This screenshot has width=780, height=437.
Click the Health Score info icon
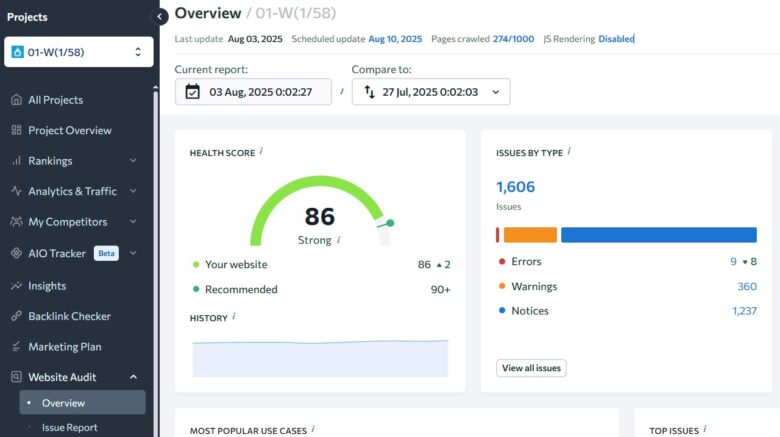tap(261, 152)
